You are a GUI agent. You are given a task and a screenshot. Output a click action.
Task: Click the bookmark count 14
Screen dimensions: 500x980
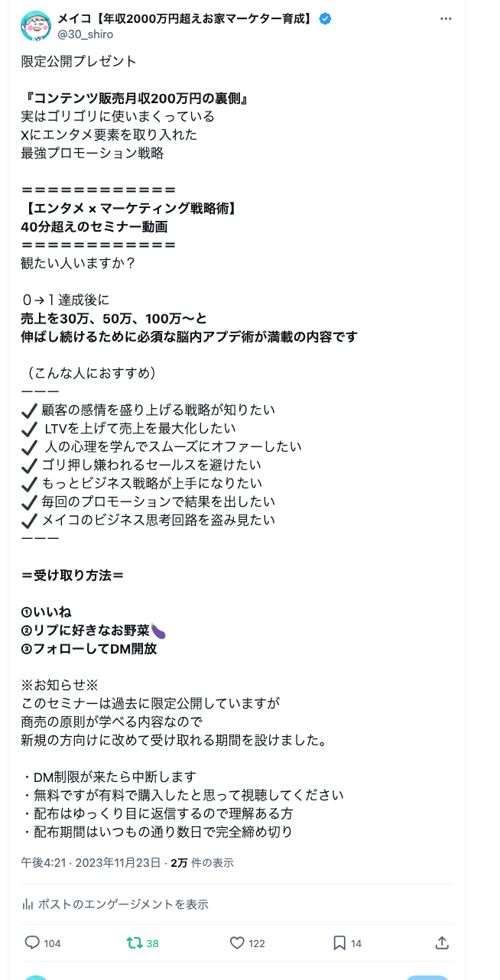tap(356, 944)
